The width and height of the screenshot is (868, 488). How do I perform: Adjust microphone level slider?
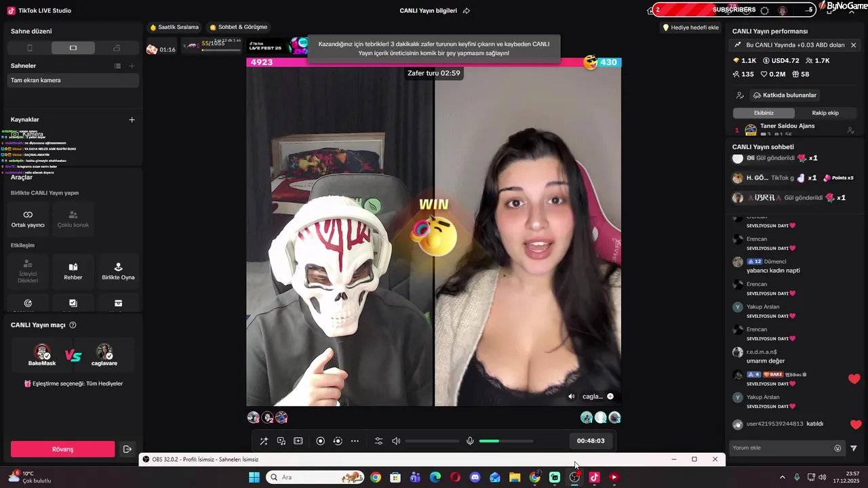pyautogui.click(x=506, y=441)
